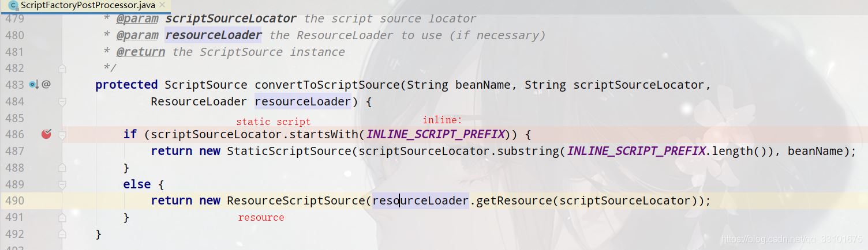Click the @return Javadoc tag on line 481

[x=141, y=52]
